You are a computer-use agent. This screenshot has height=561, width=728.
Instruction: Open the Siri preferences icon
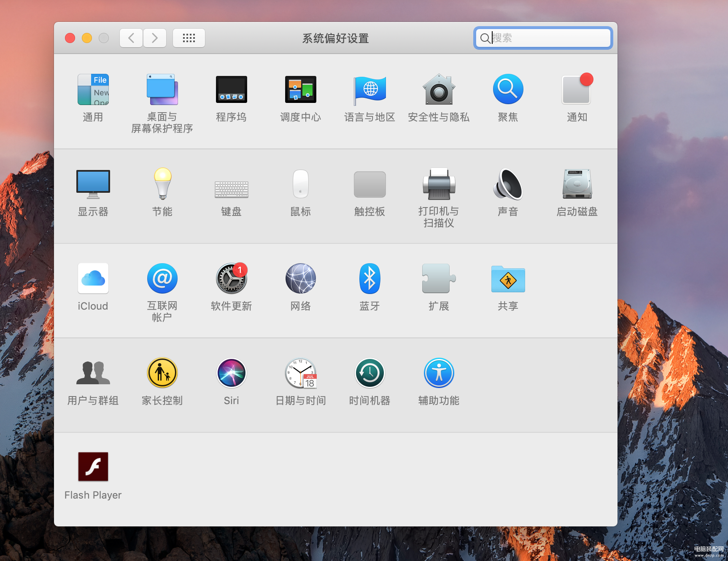232,373
